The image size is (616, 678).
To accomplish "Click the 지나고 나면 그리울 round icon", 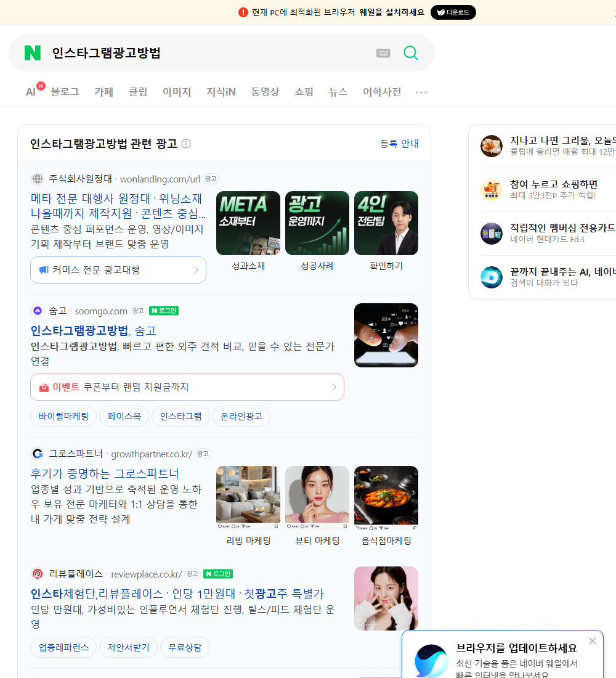I will tap(492, 145).
